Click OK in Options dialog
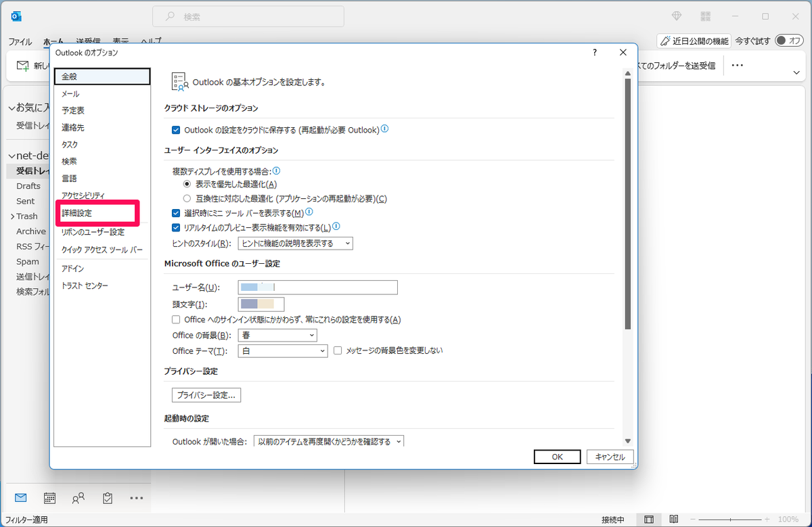 [557, 457]
